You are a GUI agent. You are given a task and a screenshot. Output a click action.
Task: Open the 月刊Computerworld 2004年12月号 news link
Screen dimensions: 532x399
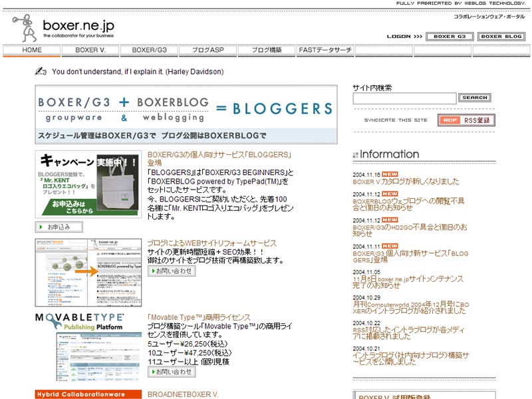tap(411, 308)
